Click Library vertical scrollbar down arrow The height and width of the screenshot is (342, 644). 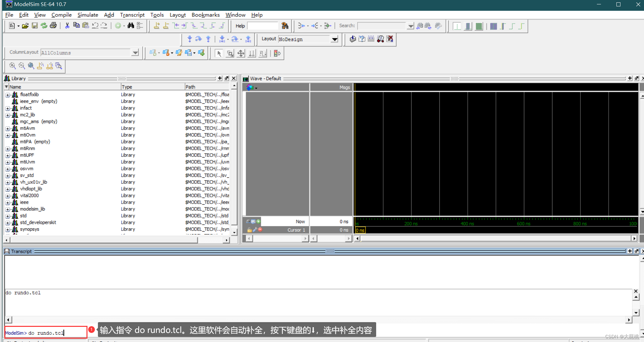235,232
